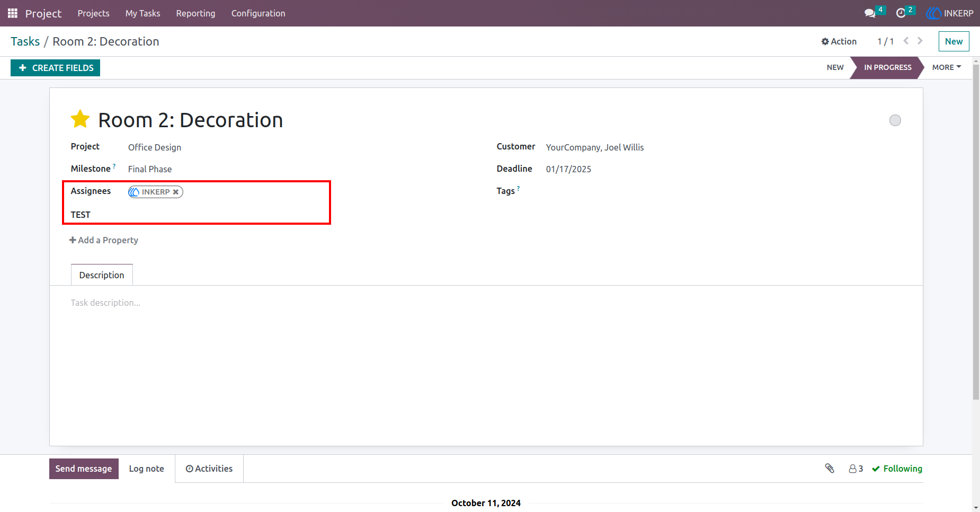Open the Activities scheduler
This screenshot has width=980, height=512.
click(209, 469)
